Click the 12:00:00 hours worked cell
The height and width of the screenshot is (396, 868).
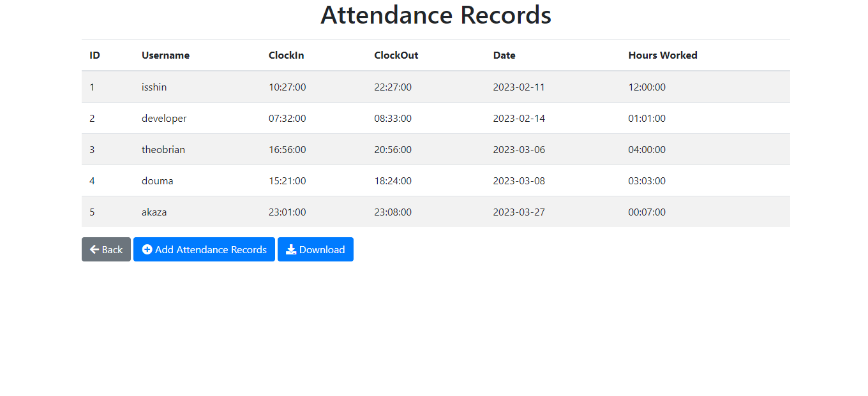pos(647,87)
